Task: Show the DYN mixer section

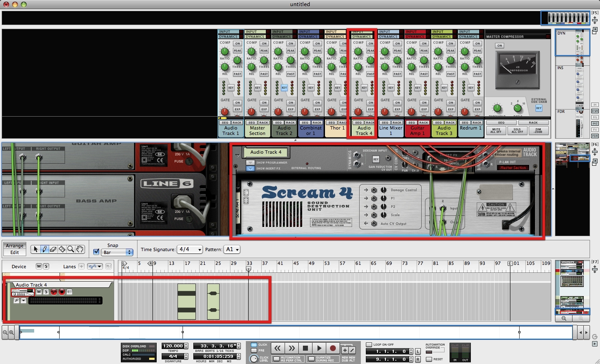Action: pyautogui.click(x=595, y=111)
